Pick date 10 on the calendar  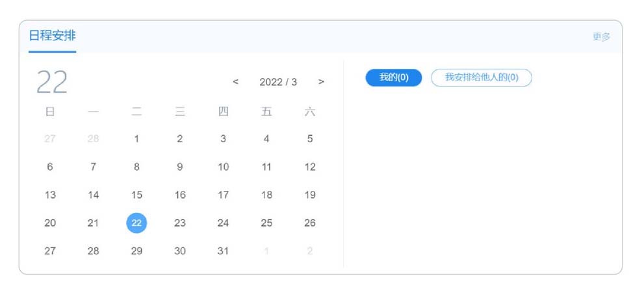223,167
